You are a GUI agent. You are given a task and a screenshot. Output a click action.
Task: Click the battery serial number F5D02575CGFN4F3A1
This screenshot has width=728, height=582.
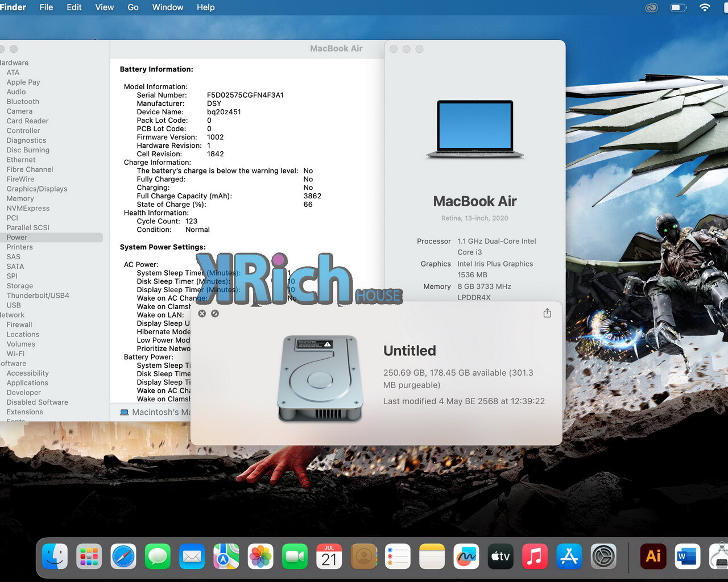click(x=245, y=95)
